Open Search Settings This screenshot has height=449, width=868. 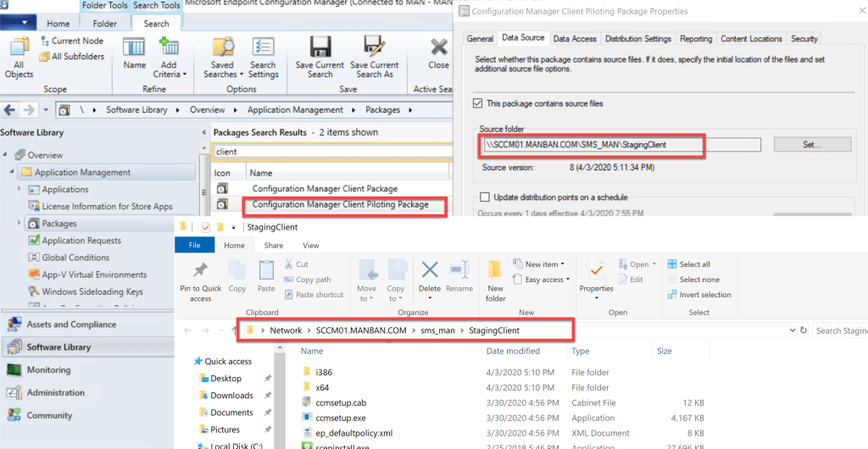point(263,58)
